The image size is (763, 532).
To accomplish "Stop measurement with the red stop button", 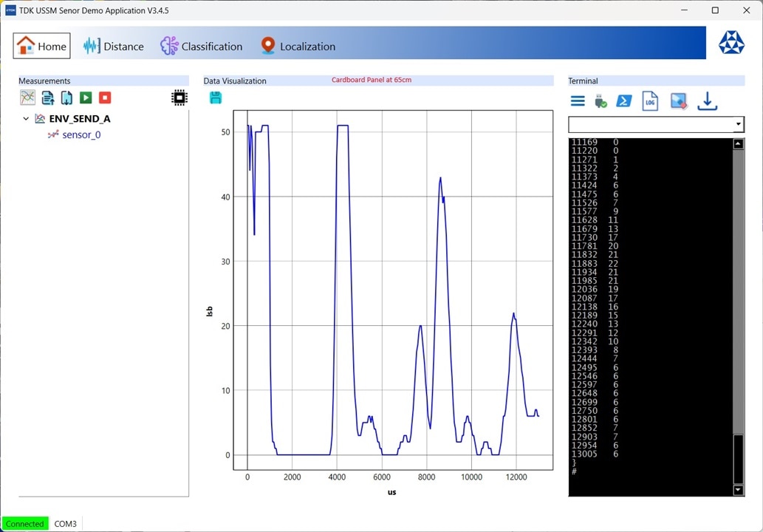I will (x=105, y=98).
